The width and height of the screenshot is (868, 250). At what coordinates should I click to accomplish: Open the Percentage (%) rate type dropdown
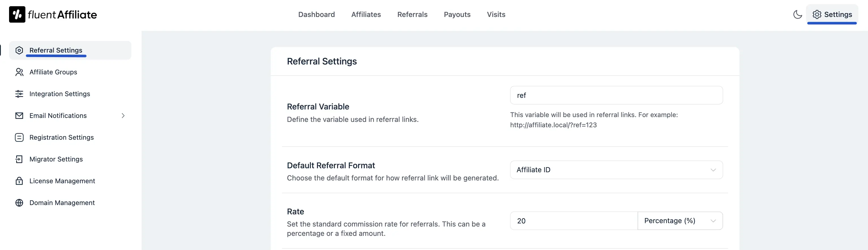(680, 221)
